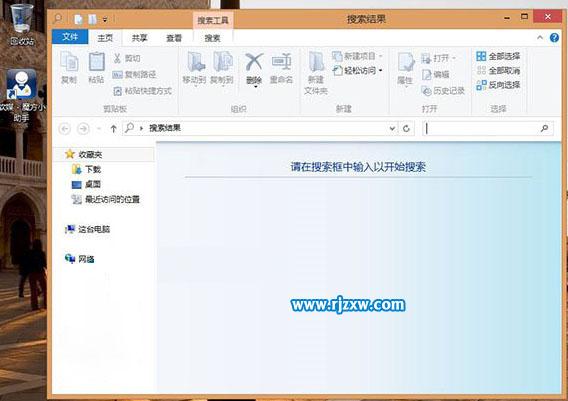Switch to the 共享 ribbon tab
This screenshot has height=401, width=568.
pos(139,38)
